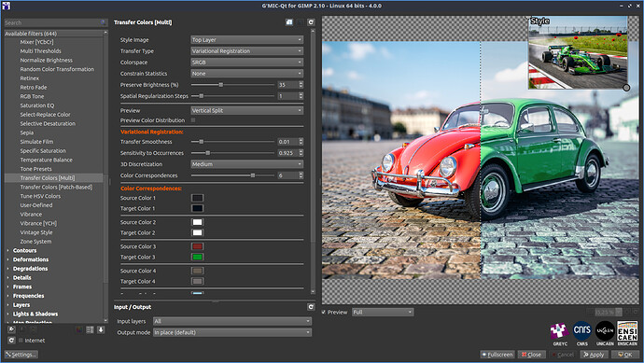Reset filter parameters with the refresh icon

(311, 22)
